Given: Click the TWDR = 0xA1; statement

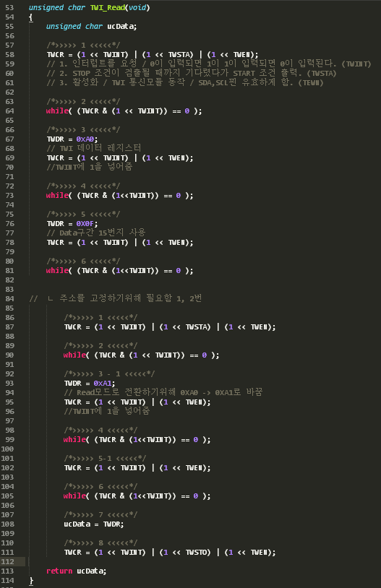Looking at the screenshot, I should click(90, 384).
